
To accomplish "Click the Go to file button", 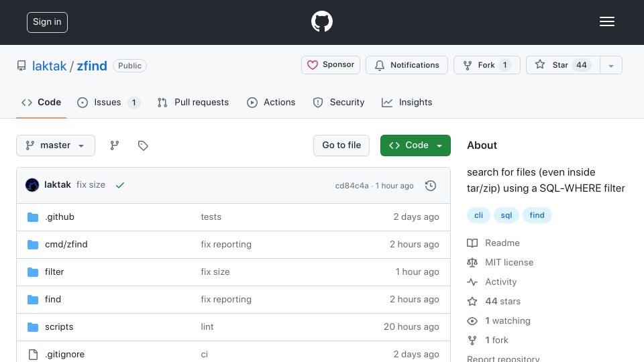I will (x=341, y=145).
